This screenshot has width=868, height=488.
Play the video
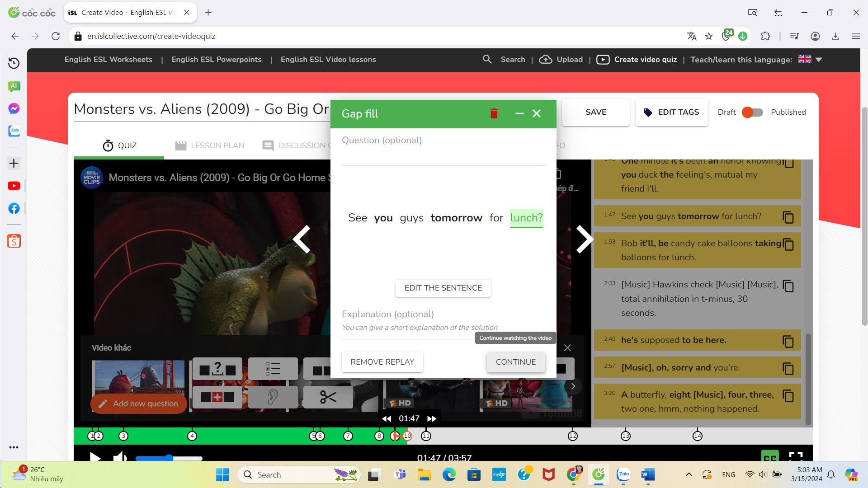(x=95, y=457)
